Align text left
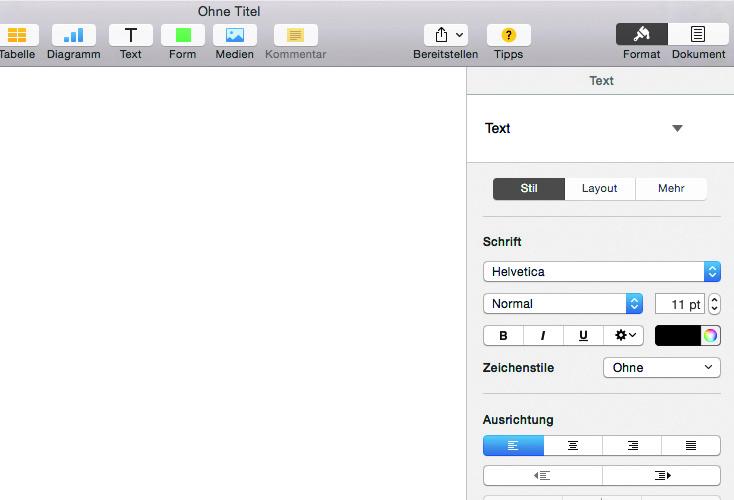 pyautogui.click(x=513, y=446)
